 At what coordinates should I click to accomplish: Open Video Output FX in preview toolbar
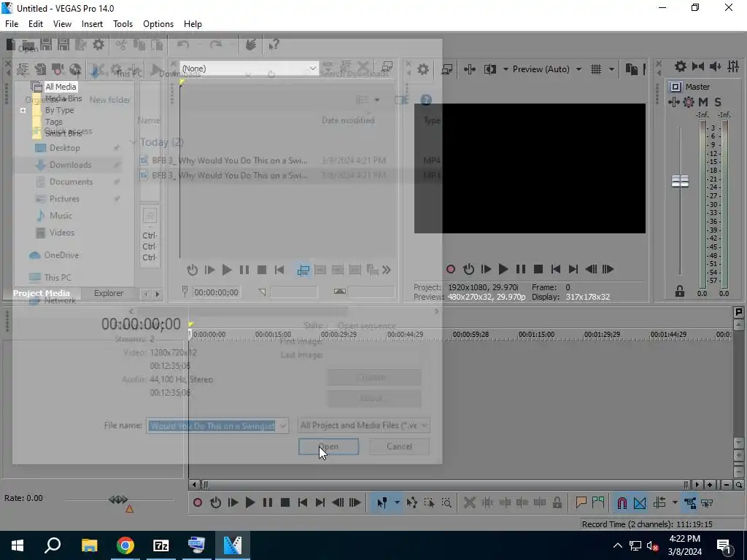coord(469,69)
